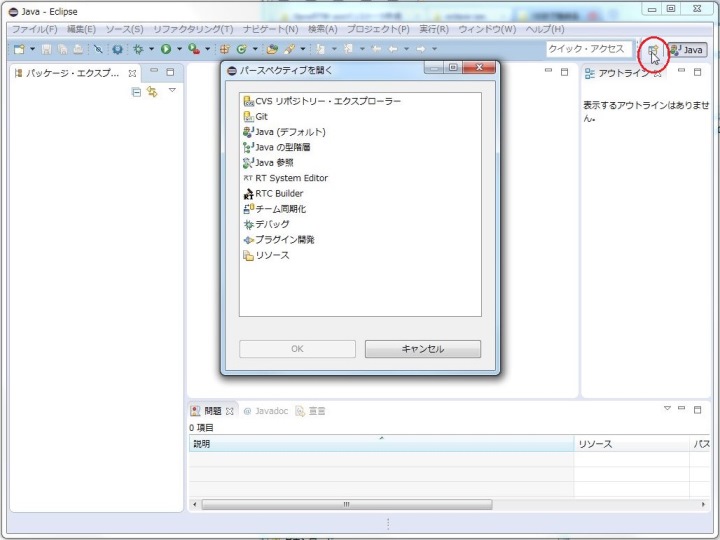
Task: Minimize the Outline view panel
Action: [681, 71]
